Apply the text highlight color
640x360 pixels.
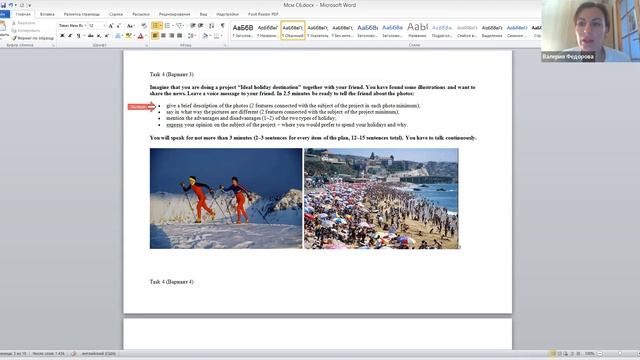click(129, 36)
